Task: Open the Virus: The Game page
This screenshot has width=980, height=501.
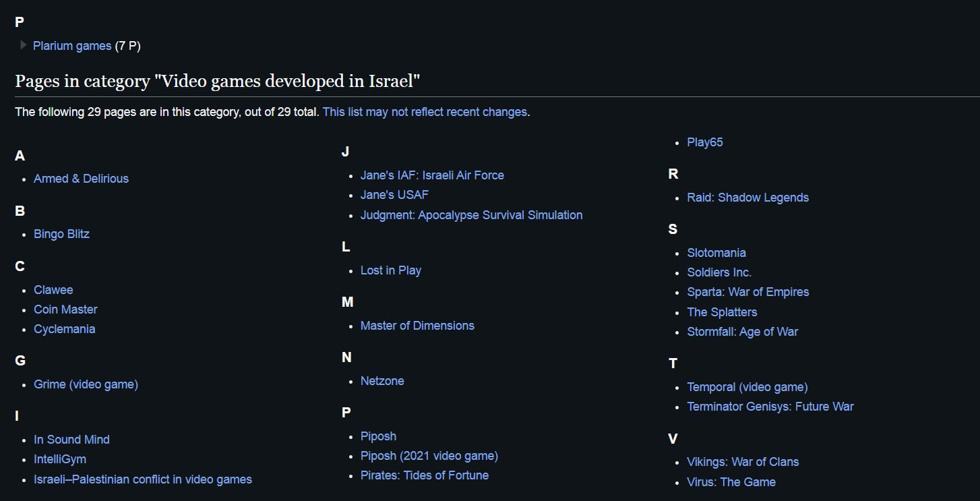Action: (x=731, y=482)
